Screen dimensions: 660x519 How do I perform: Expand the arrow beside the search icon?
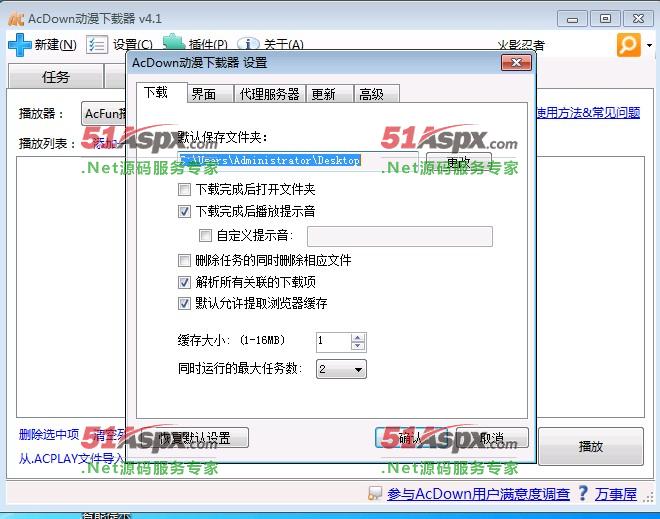649,45
